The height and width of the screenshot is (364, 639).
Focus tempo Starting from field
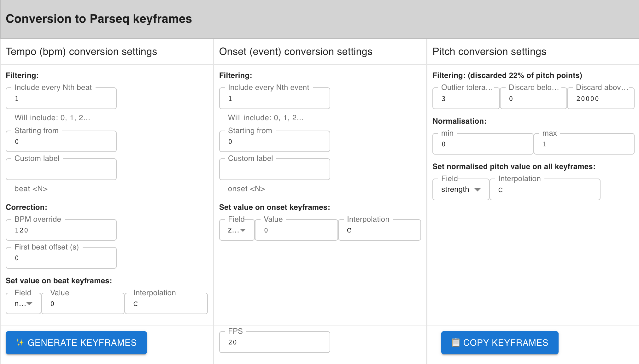pos(61,141)
